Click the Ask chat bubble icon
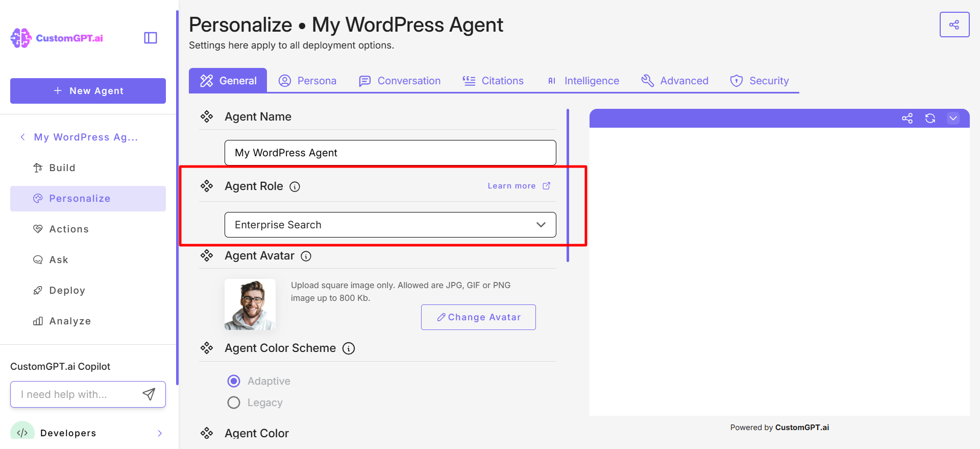This screenshot has height=449, width=980. click(38, 259)
